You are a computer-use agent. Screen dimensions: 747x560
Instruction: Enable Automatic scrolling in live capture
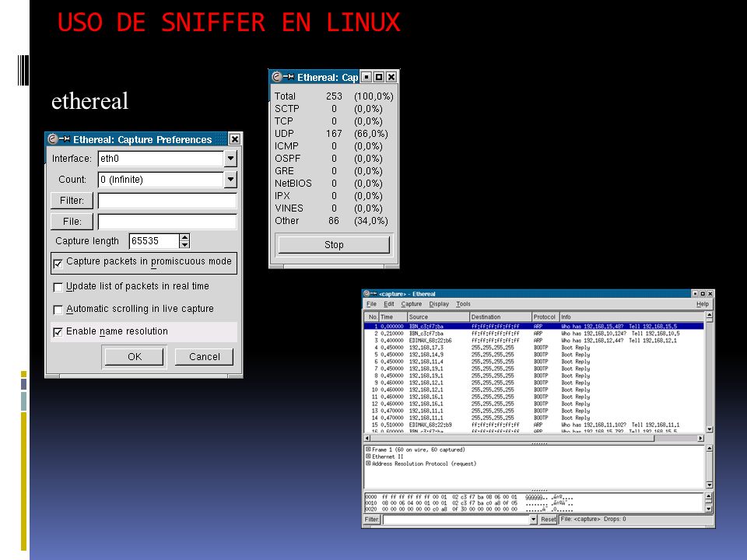pyautogui.click(x=58, y=310)
